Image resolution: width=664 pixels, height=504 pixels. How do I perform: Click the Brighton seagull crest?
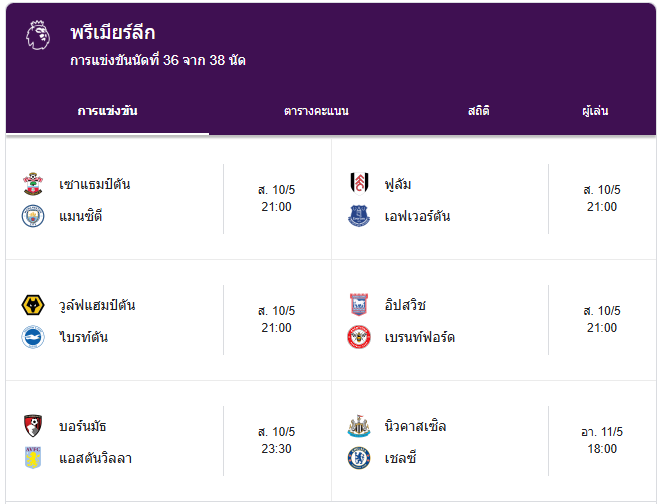click(33, 337)
